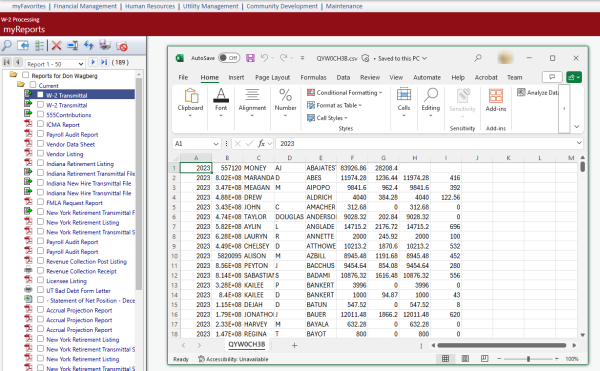Open the Cells group icon
The width and height of the screenshot is (600, 371).
404,94
